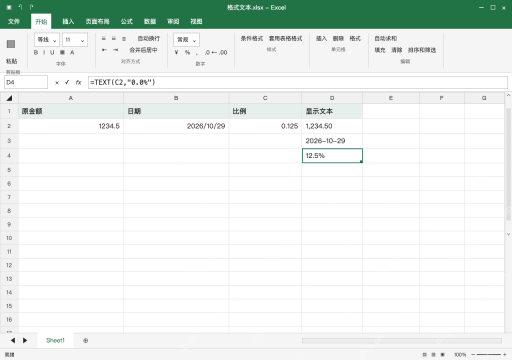Select column C header

coord(265,98)
